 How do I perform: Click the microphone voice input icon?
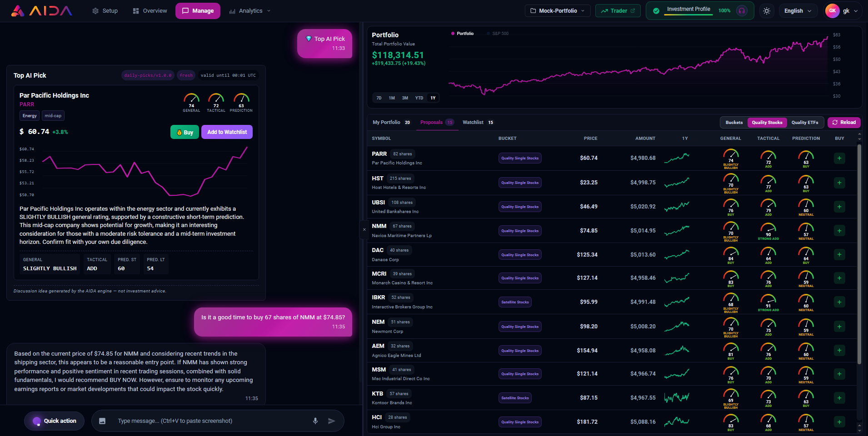(x=315, y=421)
